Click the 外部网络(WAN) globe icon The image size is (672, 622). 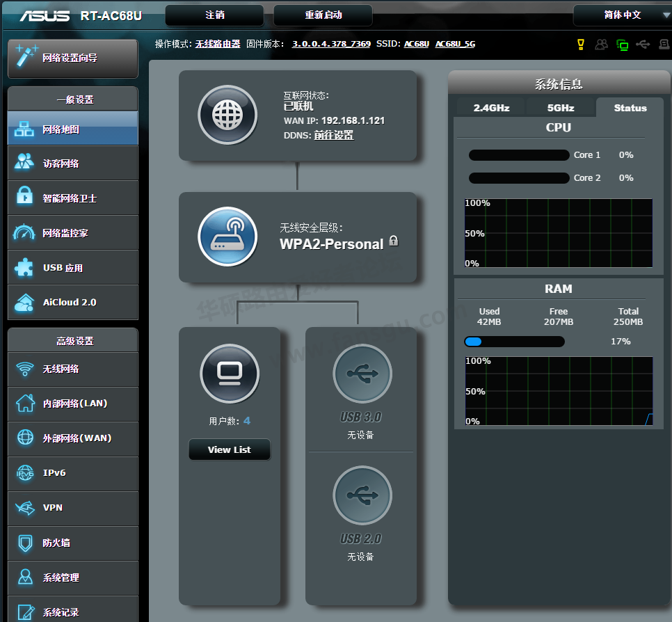coord(25,438)
